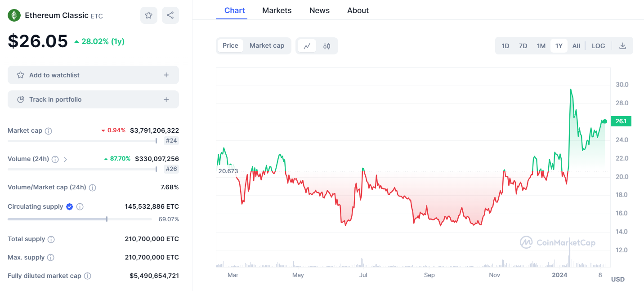The height and width of the screenshot is (291, 644).
Task: Click the Circulating supply info icon
Action: click(x=80, y=207)
